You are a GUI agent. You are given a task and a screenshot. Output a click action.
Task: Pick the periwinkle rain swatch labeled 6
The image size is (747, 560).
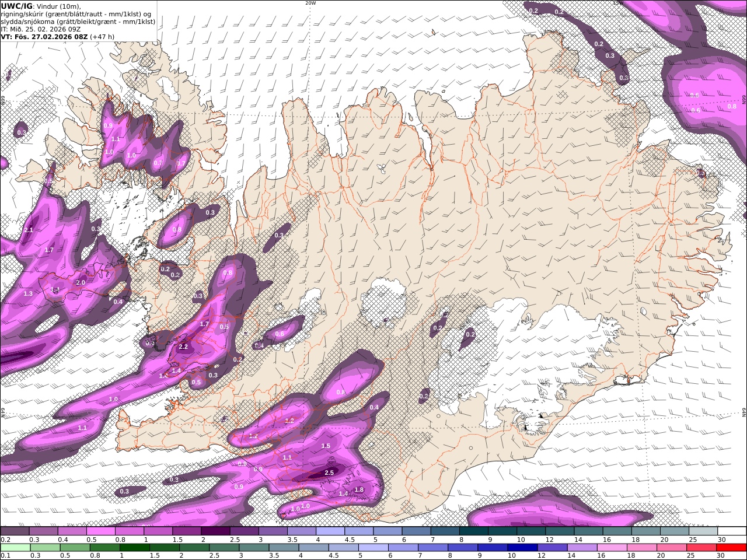pyautogui.click(x=403, y=548)
